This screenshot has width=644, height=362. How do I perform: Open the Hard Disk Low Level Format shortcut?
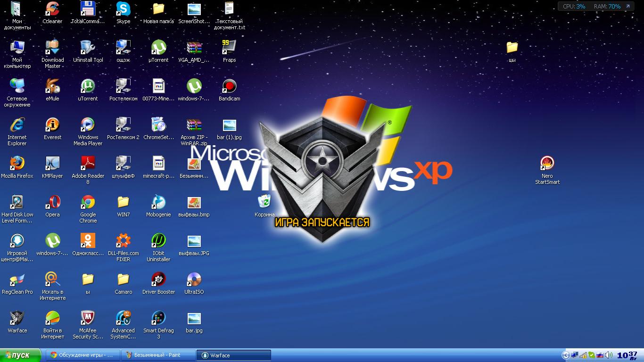point(17,209)
